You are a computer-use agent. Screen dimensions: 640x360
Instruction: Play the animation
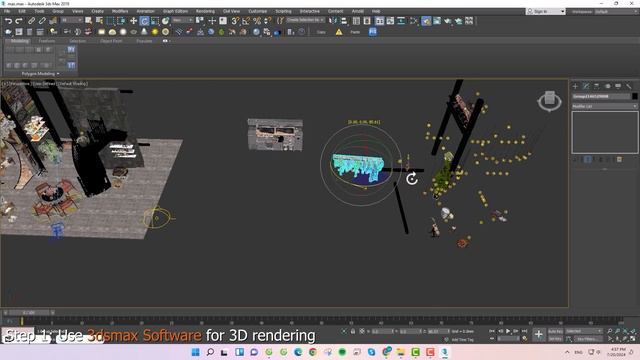[508, 331]
